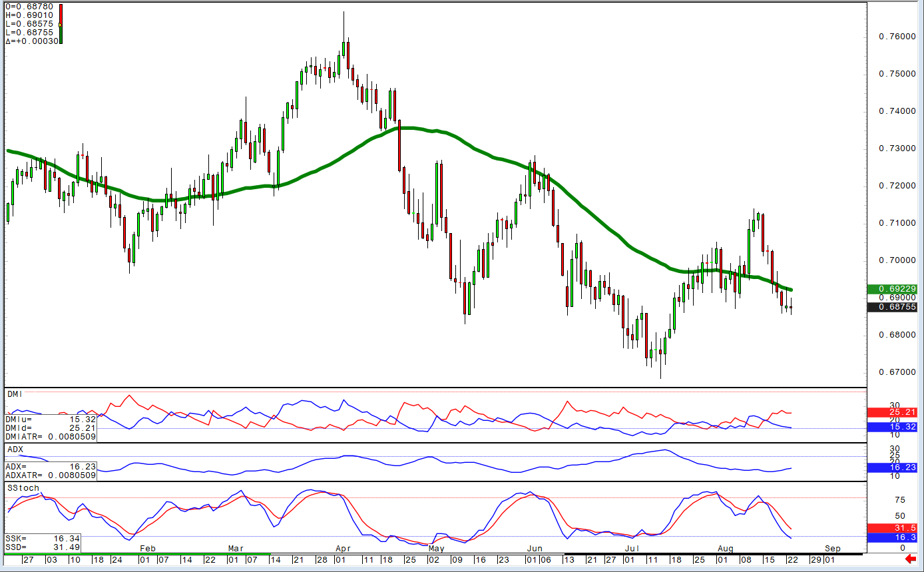This screenshot has height=572, width=924.
Task: Click the 50 level on the stochastic scale
Action: pos(899,515)
